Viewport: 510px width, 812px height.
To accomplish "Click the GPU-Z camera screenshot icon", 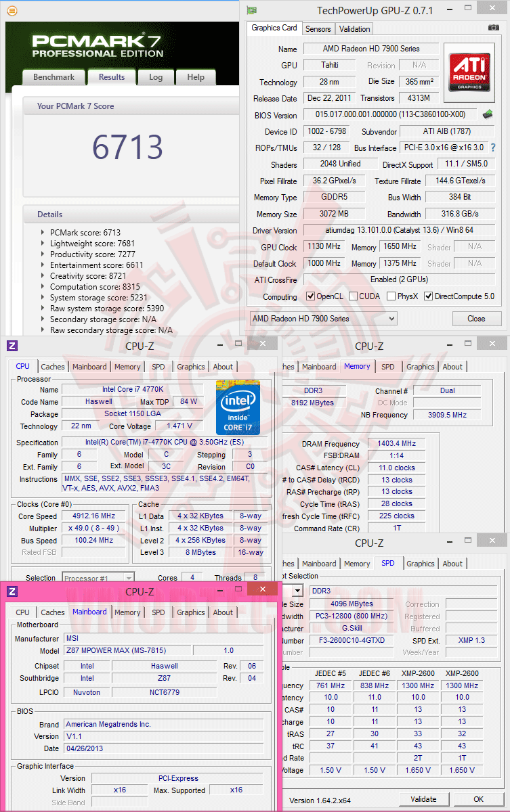I will 494,28.
